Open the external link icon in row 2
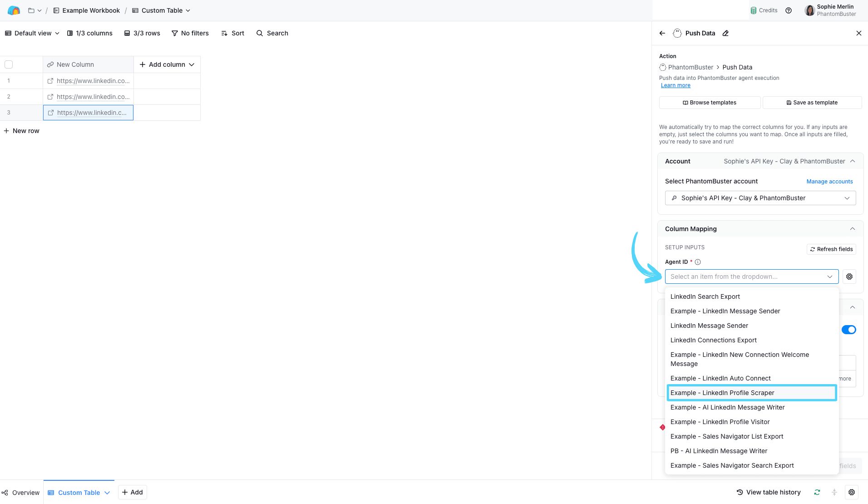The height and width of the screenshot is (504, 868). (x=50, y=97)
